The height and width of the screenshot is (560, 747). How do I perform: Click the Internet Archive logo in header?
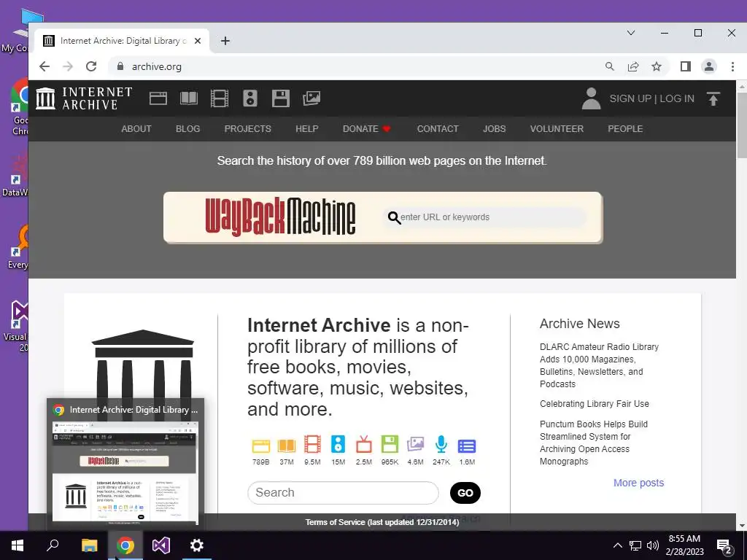click(84, 98)
